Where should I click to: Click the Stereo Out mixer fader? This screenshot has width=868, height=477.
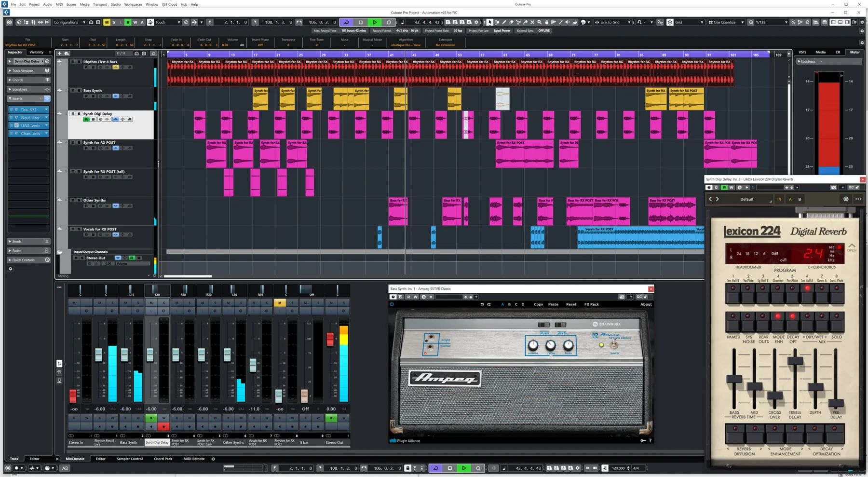pyautogui.click(x=330, y=339)
